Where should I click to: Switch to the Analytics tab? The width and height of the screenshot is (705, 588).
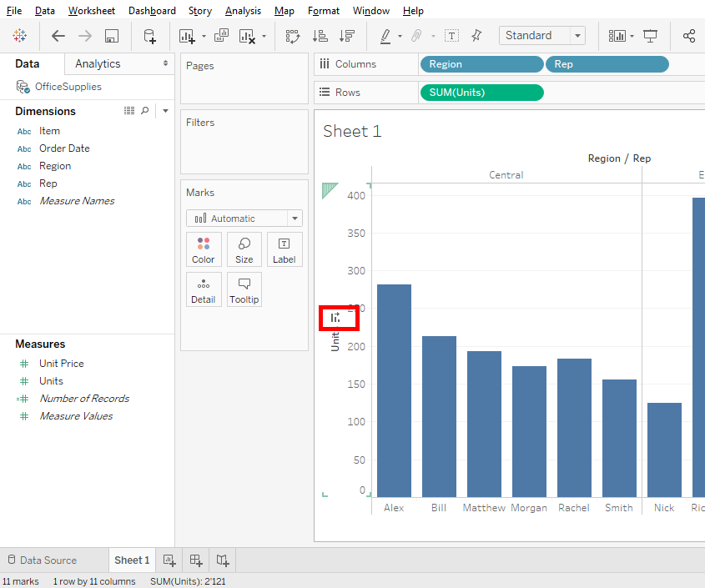coord(98,63)
